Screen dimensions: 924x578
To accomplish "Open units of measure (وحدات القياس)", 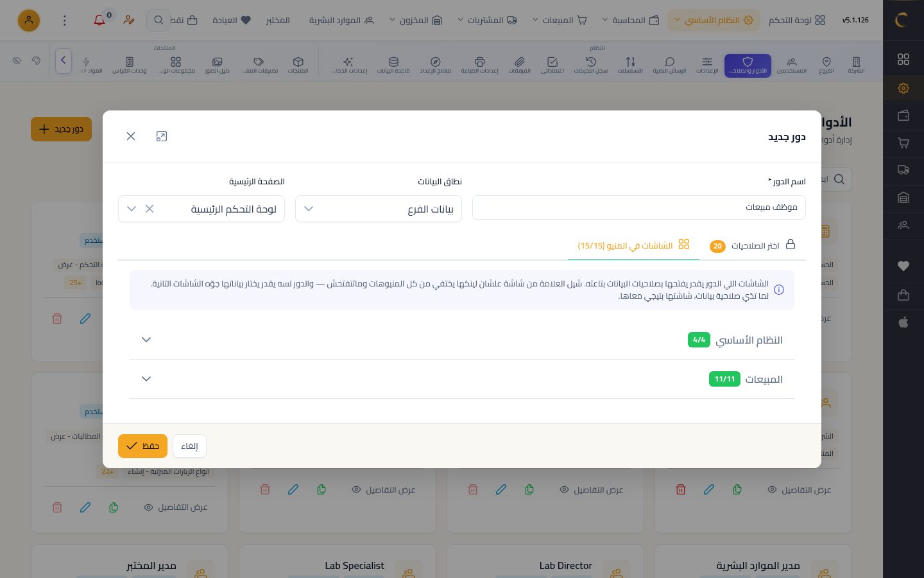I will click(x=130, y=65).
